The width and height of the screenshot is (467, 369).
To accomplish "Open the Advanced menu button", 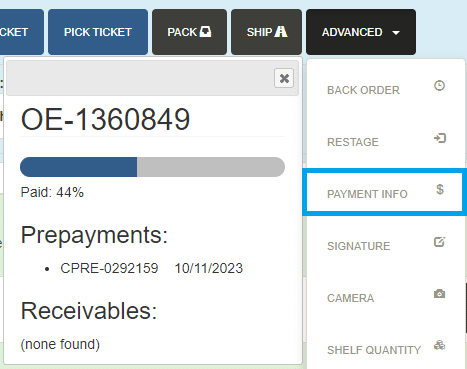I will (x=361, y=32).
